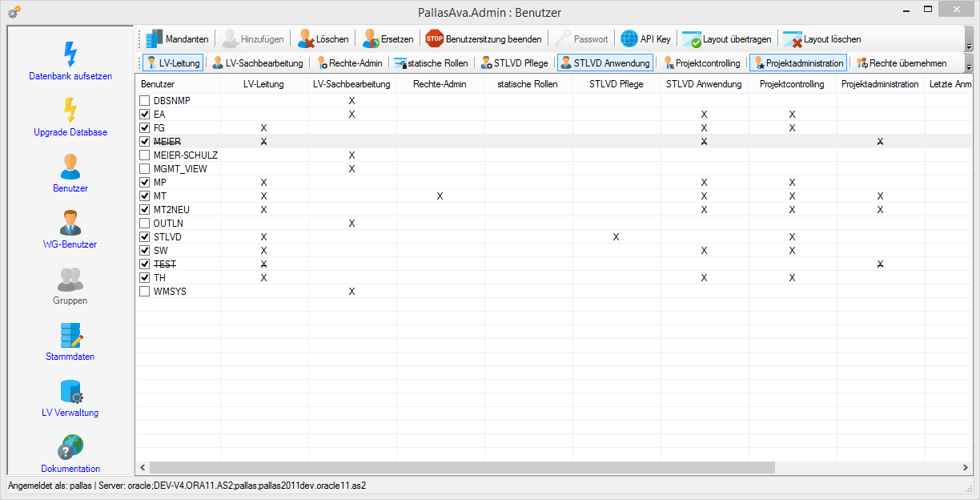Click Layout löschen in the toolbar

tap(822, 38)
